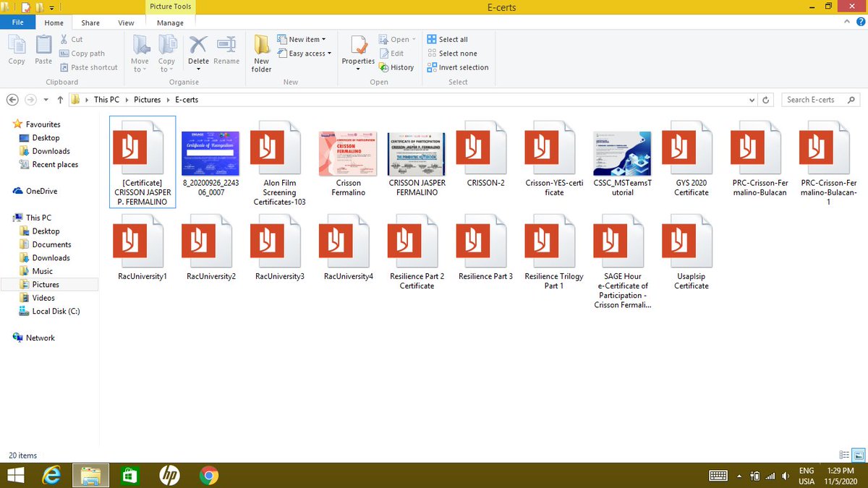Select Music under This PC

pos(42,271)
